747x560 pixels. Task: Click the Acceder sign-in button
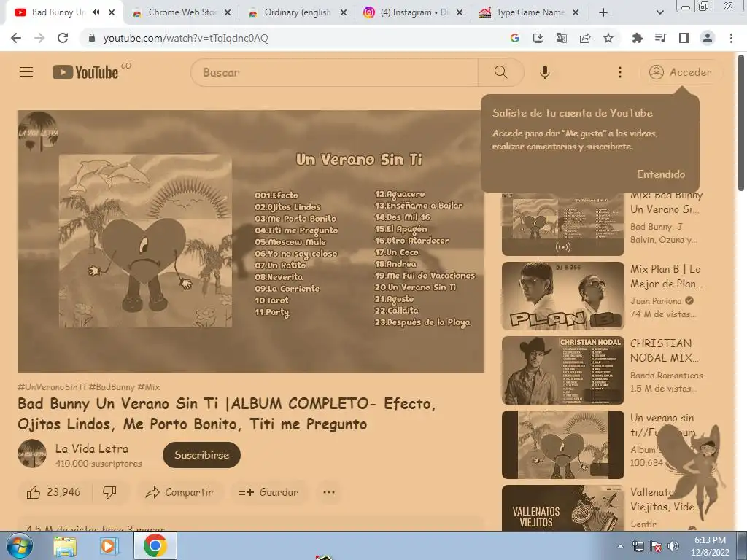click(681, 72)
